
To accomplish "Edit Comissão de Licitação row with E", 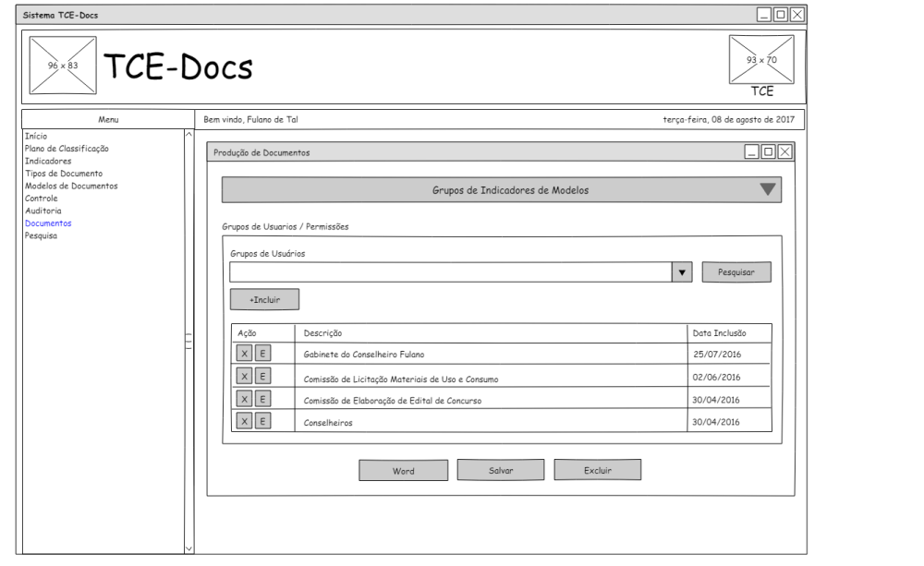I will (262, 376).
